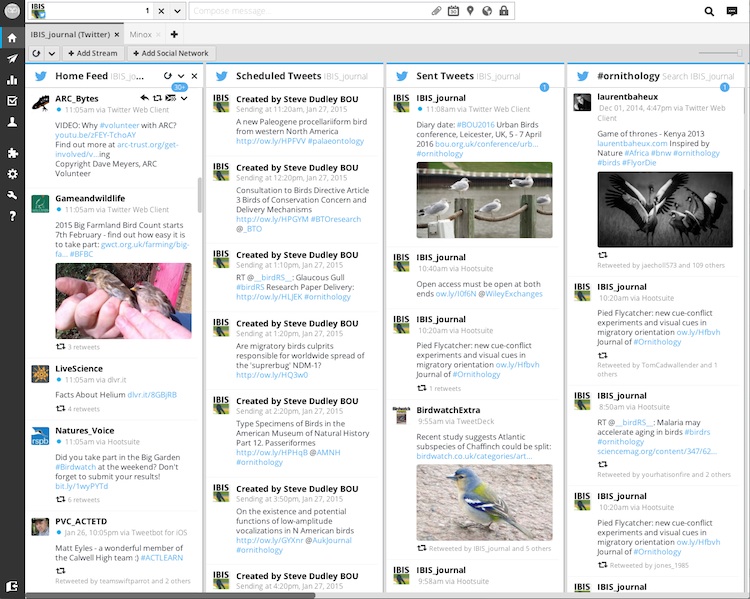This screenshot has width=750, height=599.
Task: Open the chat bubble icon top right
Action: (732, 11)
